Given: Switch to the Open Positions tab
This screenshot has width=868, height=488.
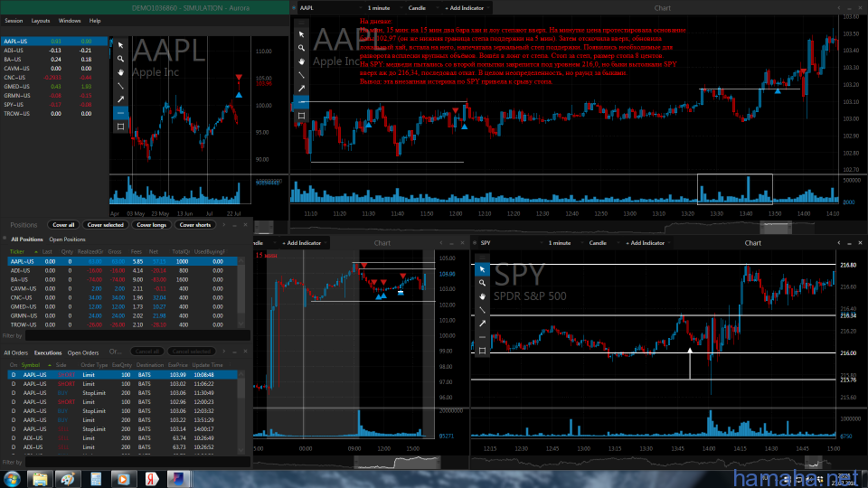Looking at the screenshot, I should click(x=67, y=239).
